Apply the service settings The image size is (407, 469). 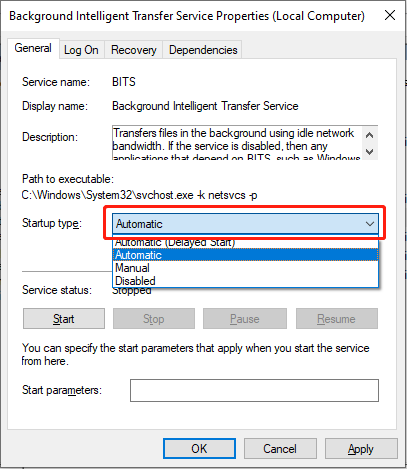coord(361,449)
